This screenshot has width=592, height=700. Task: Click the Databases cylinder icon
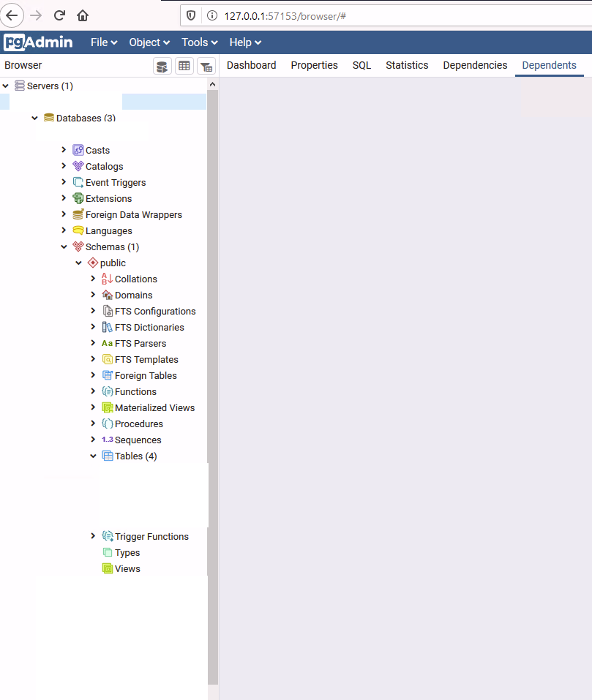[49, 118]
